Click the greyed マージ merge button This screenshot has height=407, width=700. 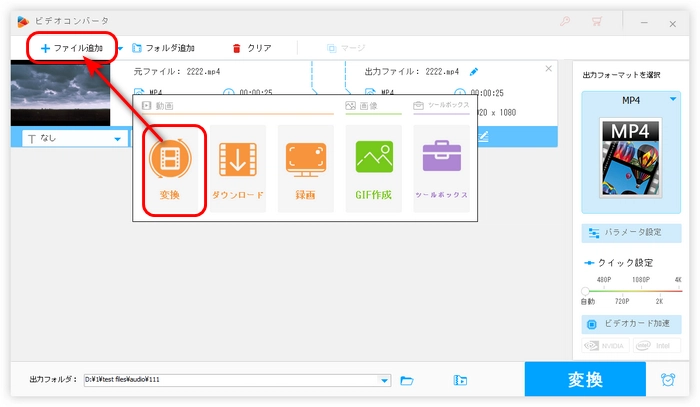(346, 48)
